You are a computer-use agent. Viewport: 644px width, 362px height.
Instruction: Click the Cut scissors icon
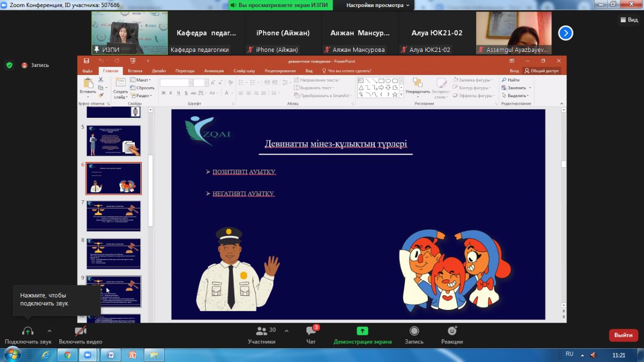pyautogui.click(x=101, y=81)
